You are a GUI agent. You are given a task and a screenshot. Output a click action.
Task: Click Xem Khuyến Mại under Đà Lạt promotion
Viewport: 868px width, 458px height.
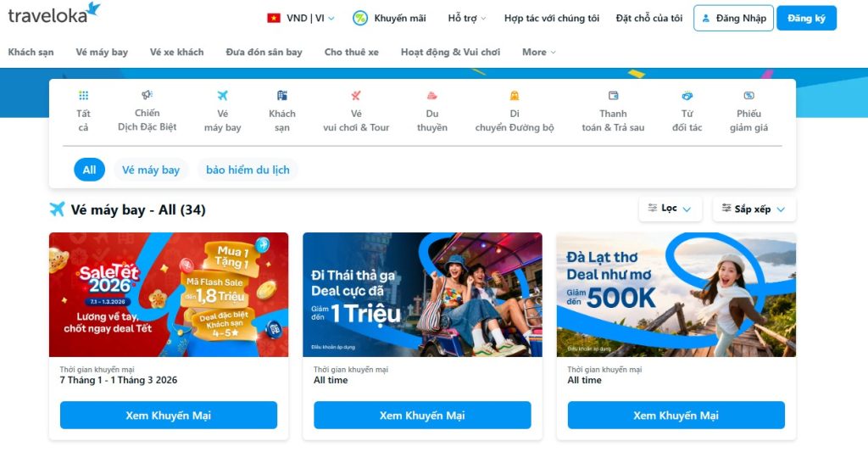(x=676, y=416)
